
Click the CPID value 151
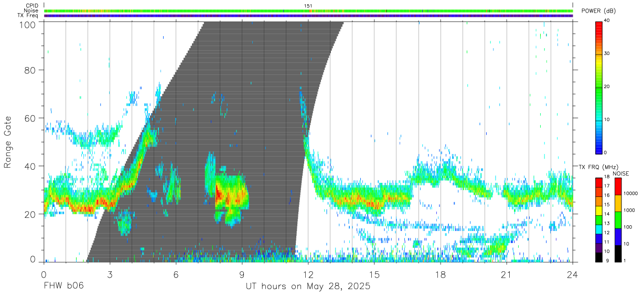308,6
